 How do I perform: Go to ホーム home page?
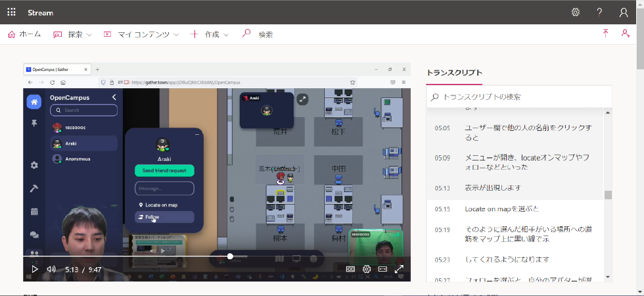coord(25,34)
